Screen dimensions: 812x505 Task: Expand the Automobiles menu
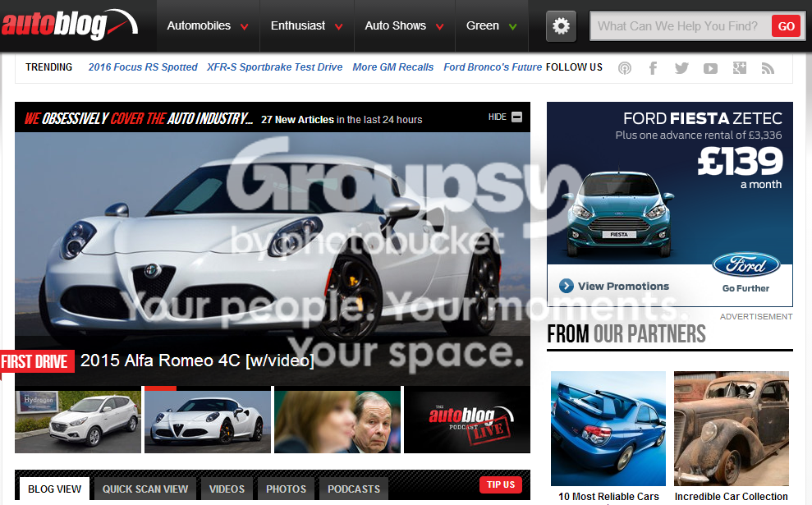(x=207, y=26)
